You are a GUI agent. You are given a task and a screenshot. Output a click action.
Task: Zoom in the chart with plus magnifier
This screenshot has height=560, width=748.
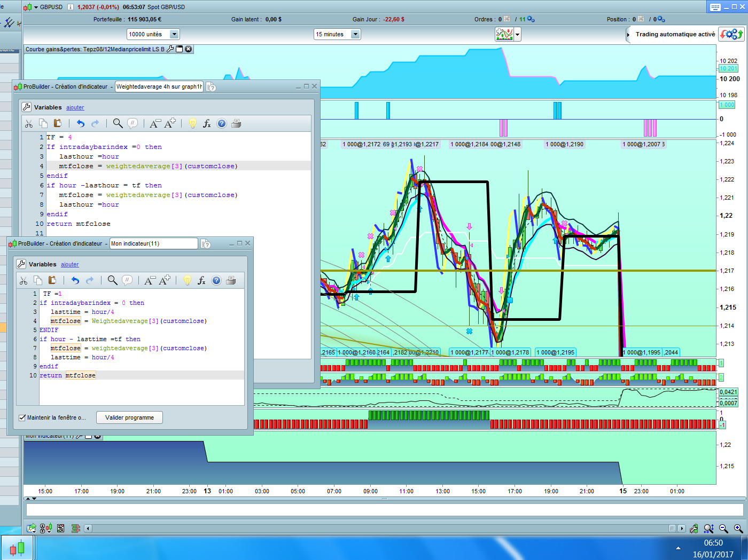[x=738, y=529]
